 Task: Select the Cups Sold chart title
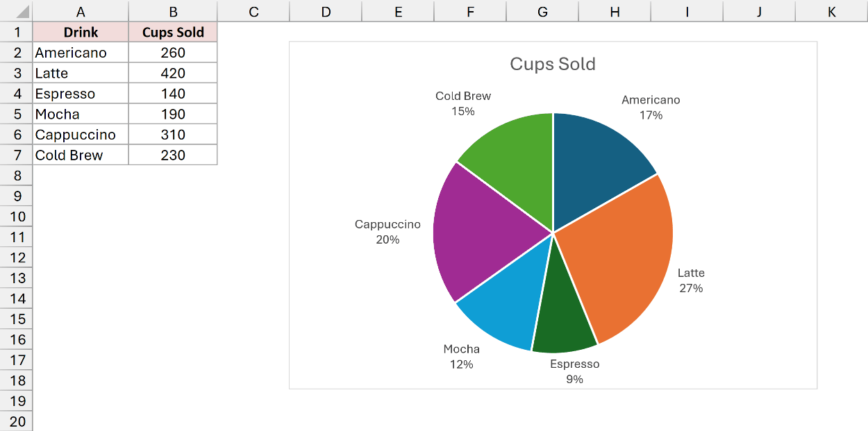click(x=553, y=64)
